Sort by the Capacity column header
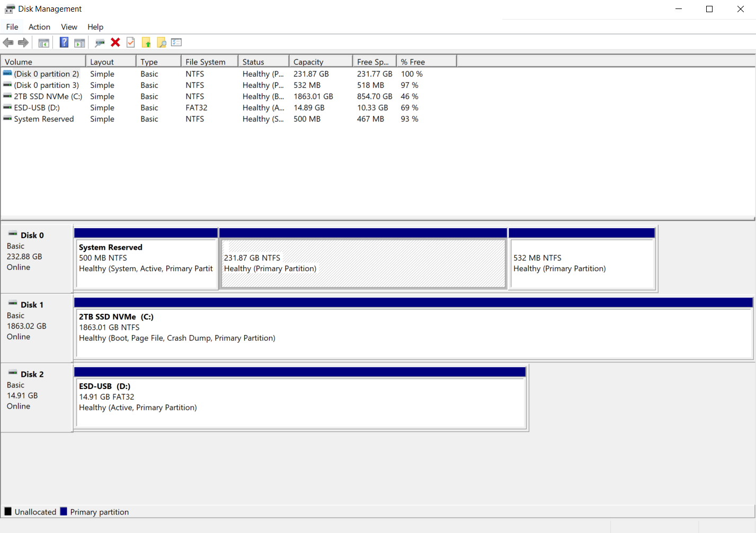 click(x=321, y=61)
